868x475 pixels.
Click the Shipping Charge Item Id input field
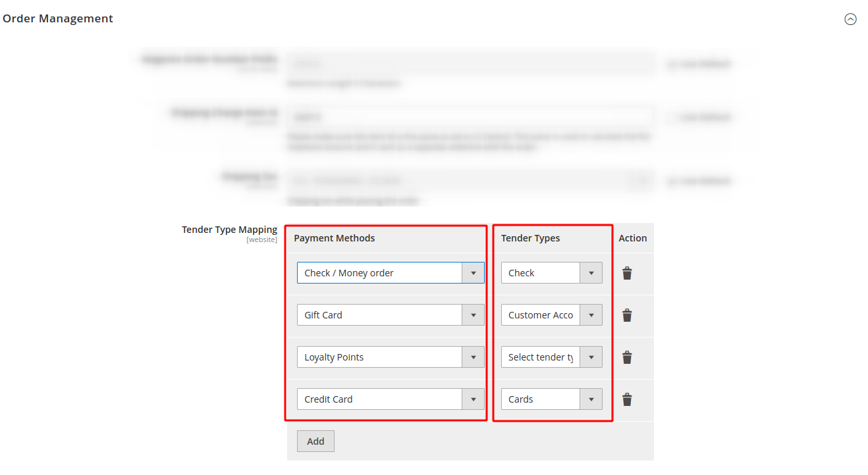[470, 116]
